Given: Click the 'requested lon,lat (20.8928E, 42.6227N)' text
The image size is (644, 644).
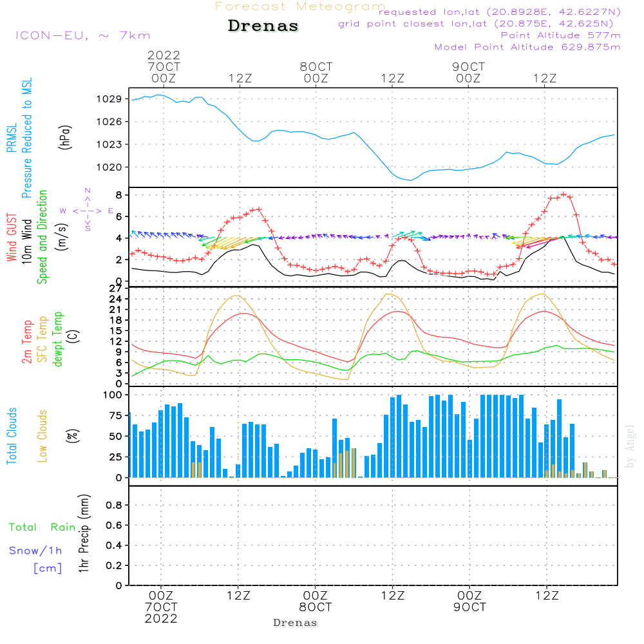Looking at the screenshot, I should coord(500,12).
